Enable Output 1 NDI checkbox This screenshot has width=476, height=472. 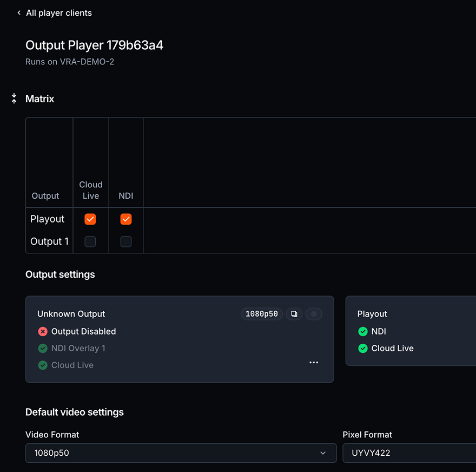(x=126, y=241)
